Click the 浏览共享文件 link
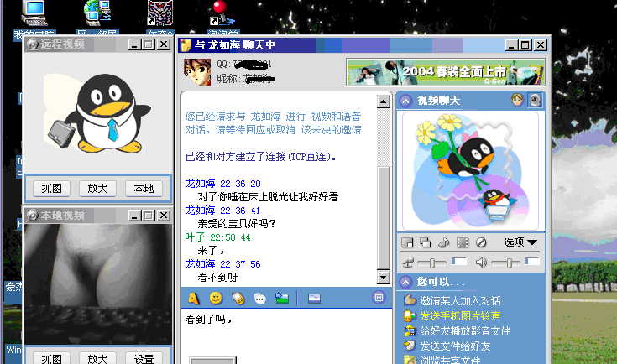The height and width of the screenshot is (364, 617). tap(450, 360)
